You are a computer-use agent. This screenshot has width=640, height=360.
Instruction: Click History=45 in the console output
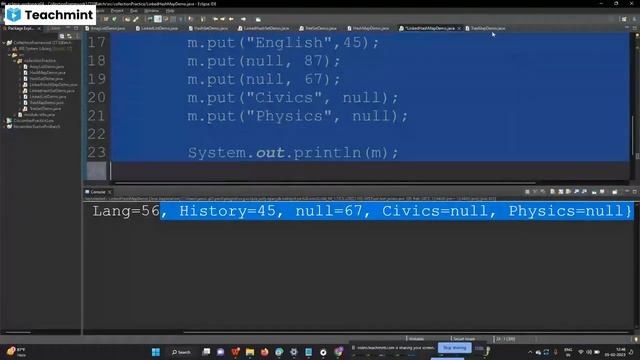tap(227, 211)
